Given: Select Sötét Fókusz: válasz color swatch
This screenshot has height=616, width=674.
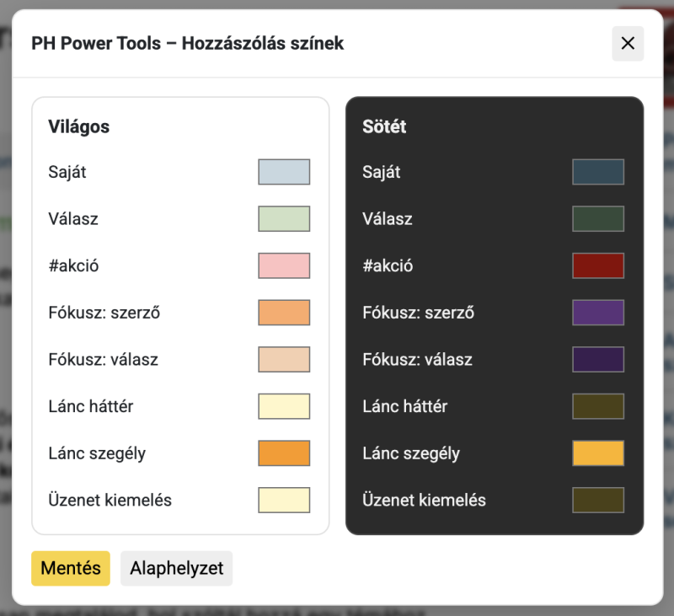Looking at the screenshot, I should pyautogui.click(x=598, y=360).
